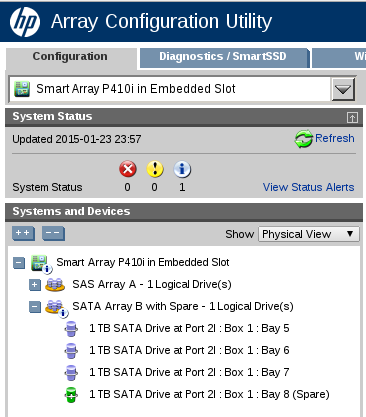Click the HP logo icon
The image size is (366, 417).
(x=25, y=22)
